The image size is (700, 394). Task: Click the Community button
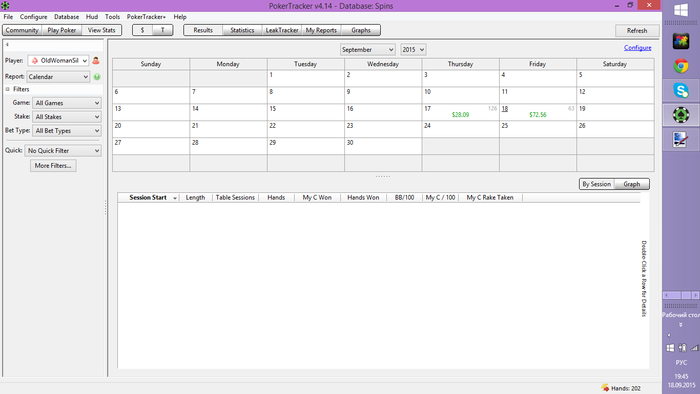click(x=22, y=30)
